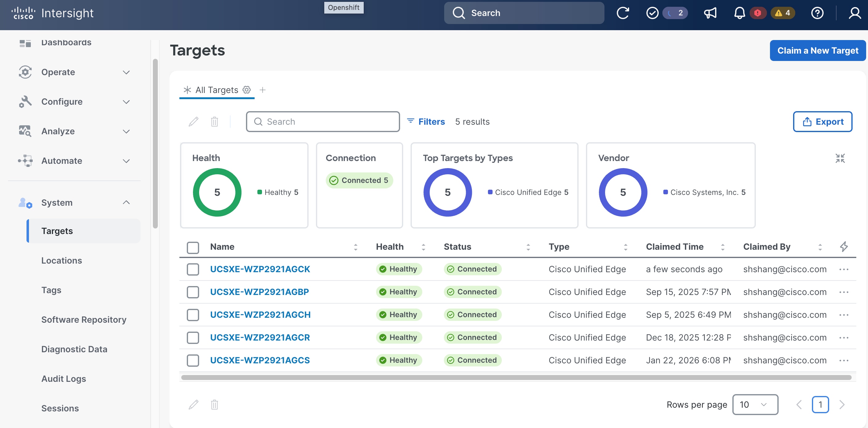868x428 pixels.
Task: Select checkbox for UCSXE-WZP2921AGCH
Action: (193, 315)
